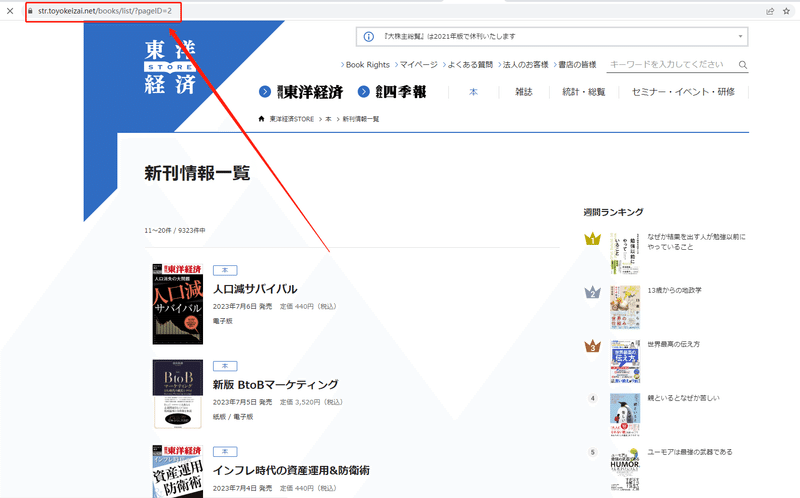
Task: Click the 資産運用 防衛術 cover thumbnail
Action: point(178,471)
